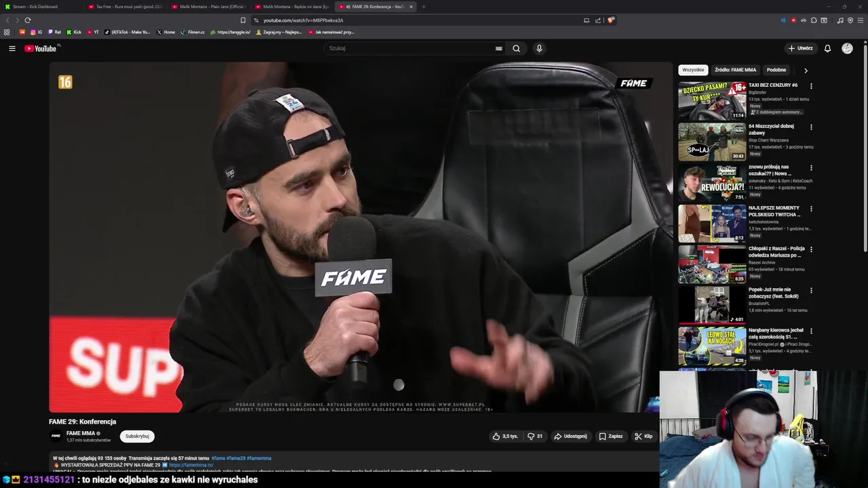Open the IG bookmark
Viewport: 868px width, 488px height.
point(36,32)
